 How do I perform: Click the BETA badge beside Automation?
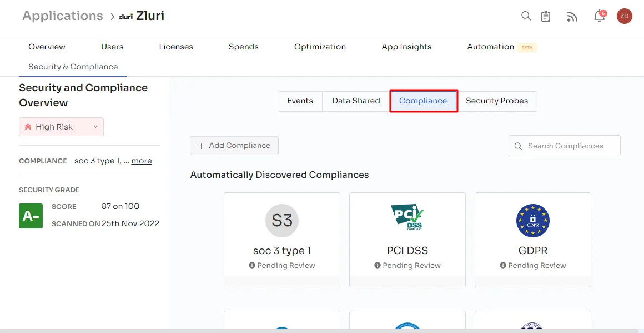[527, 48]
